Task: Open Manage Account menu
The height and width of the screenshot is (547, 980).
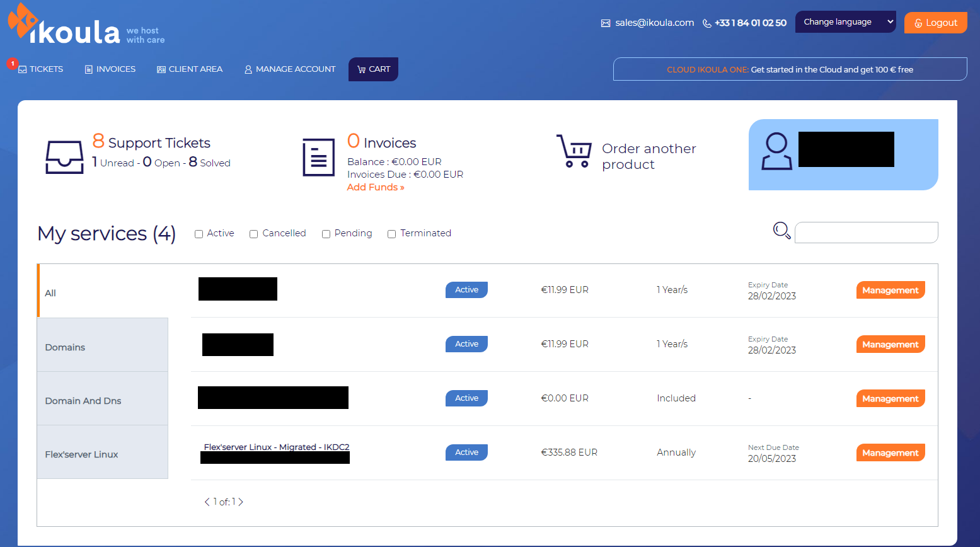Action: coord(290,69)
